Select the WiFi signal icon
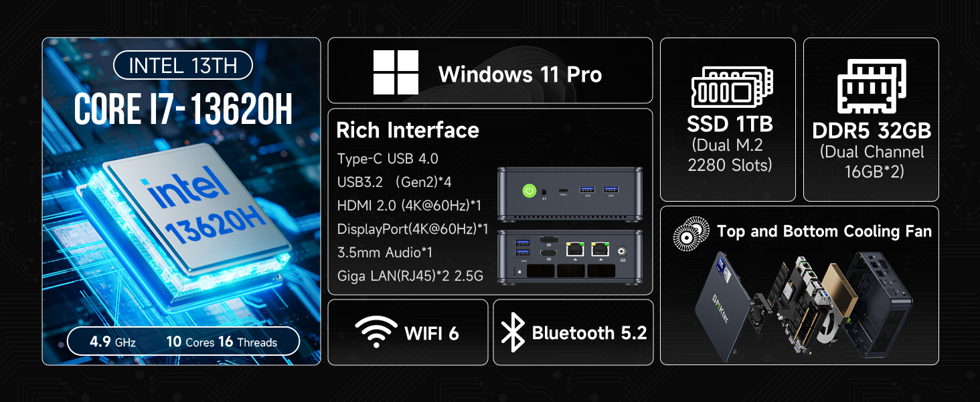980x402 pixels. 376,332
